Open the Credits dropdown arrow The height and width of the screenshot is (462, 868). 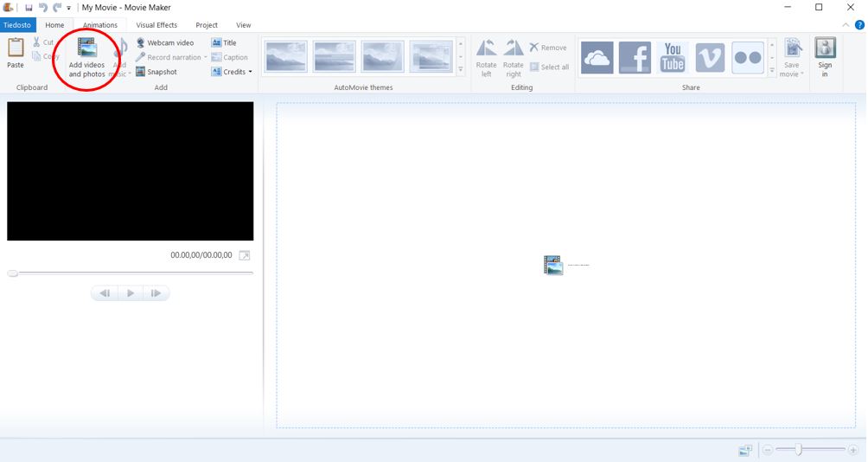[x=251, y=72]
